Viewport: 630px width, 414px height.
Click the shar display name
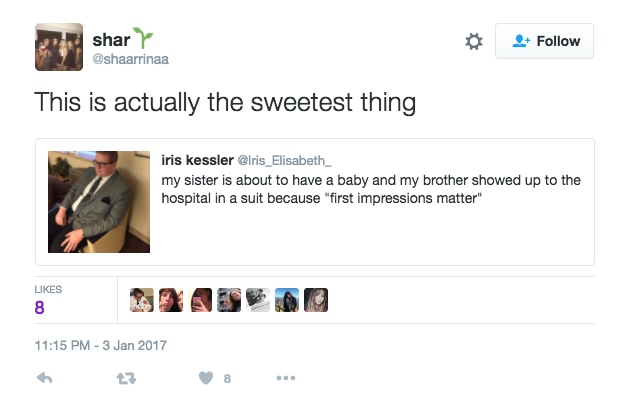pyautogui.click(x=111, y=40)
